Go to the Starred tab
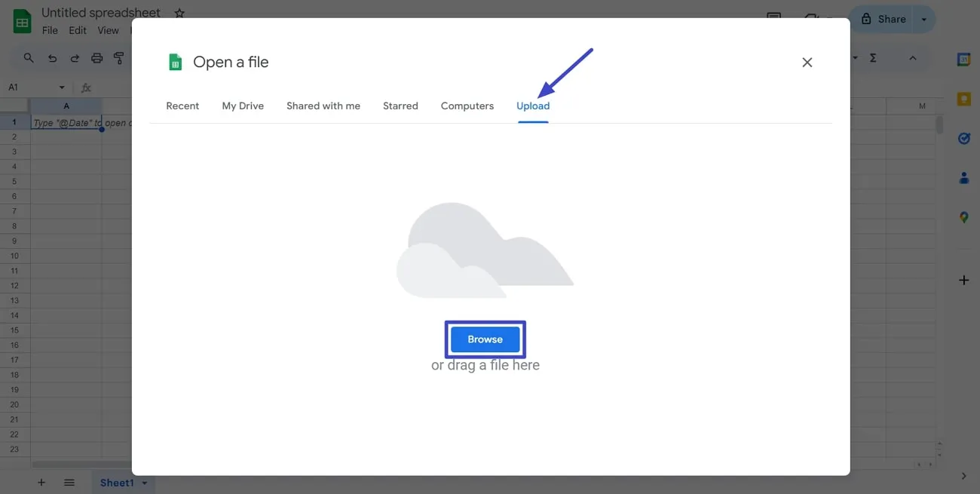The height and width of the screenshot is (494, 980). point(400,106)
